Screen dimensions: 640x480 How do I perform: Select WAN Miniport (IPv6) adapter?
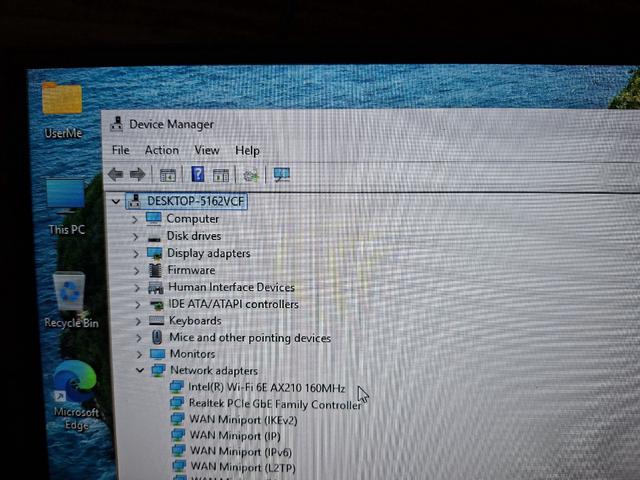(x=241, y=451)
